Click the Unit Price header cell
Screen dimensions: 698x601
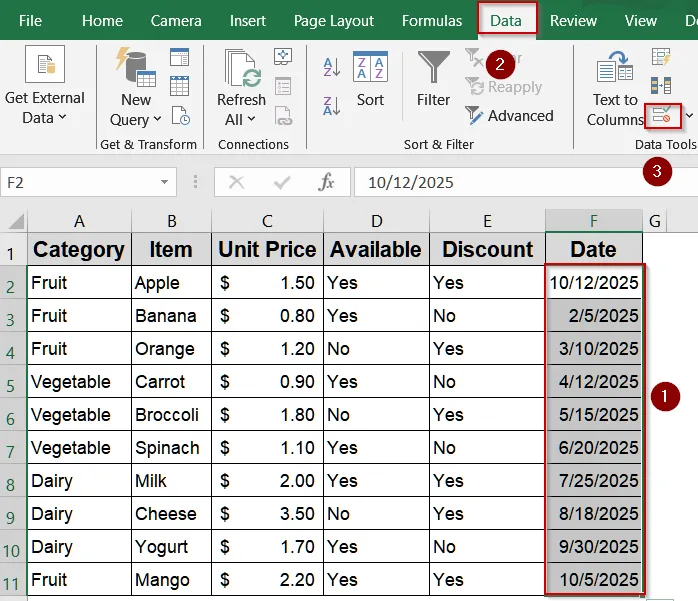tap(267, 249)
